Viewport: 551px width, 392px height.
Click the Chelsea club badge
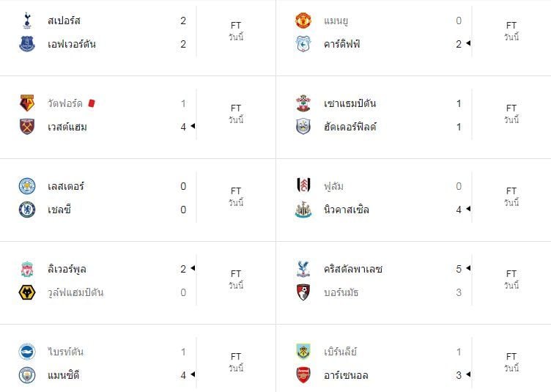click(x=27, y=210)
